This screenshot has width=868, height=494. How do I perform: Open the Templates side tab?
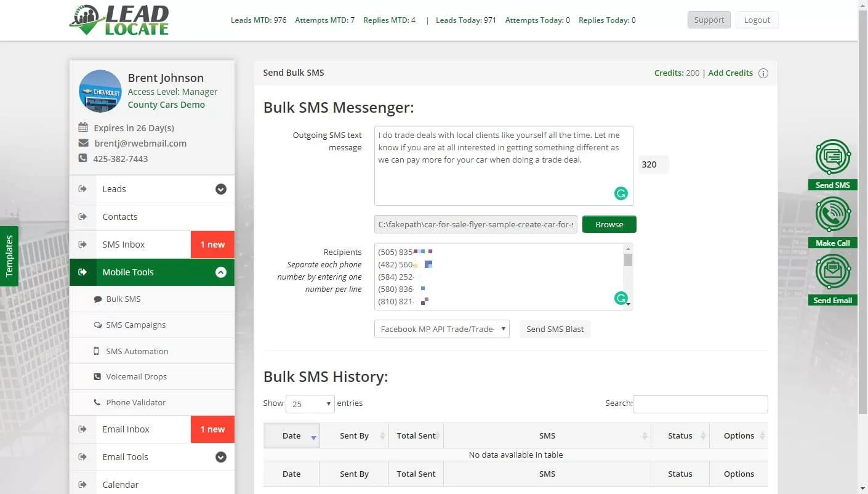coord(9,256)
